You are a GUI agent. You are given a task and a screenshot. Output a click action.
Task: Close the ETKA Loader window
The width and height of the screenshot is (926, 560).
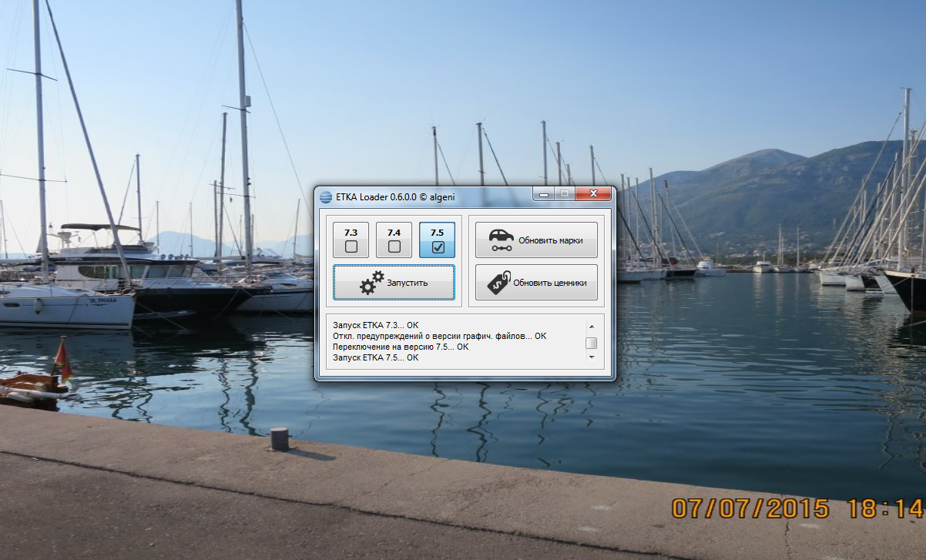594,195
